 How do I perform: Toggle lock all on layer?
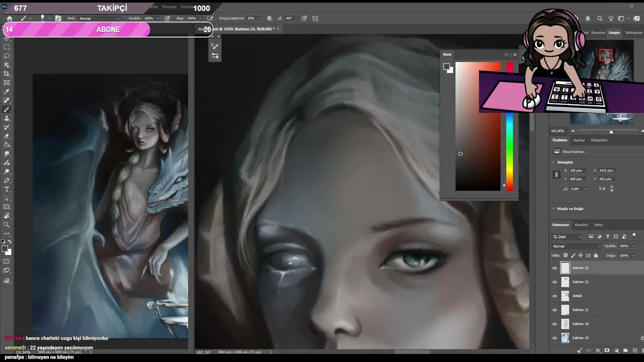[596, 255]
